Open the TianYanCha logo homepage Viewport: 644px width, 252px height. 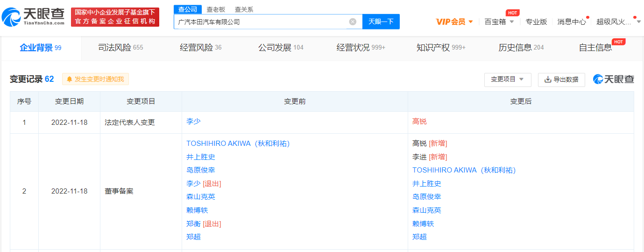[34, 17]
